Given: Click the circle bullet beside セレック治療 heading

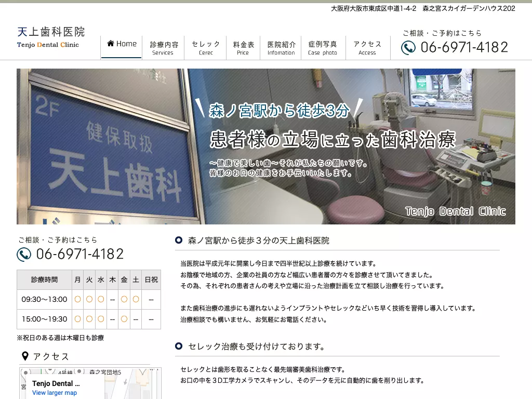Looking at the screenshot, I should [179, 346].
